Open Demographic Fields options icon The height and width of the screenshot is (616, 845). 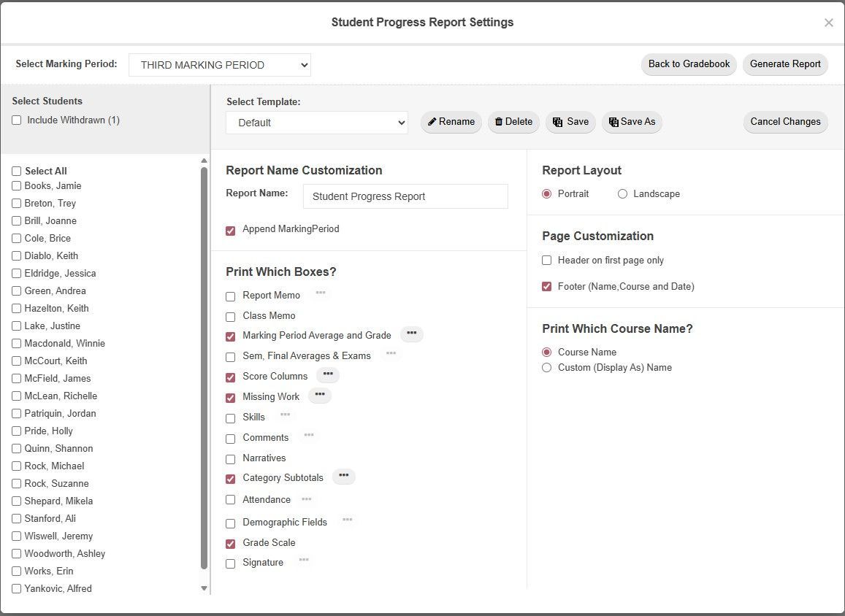[348, 520]
